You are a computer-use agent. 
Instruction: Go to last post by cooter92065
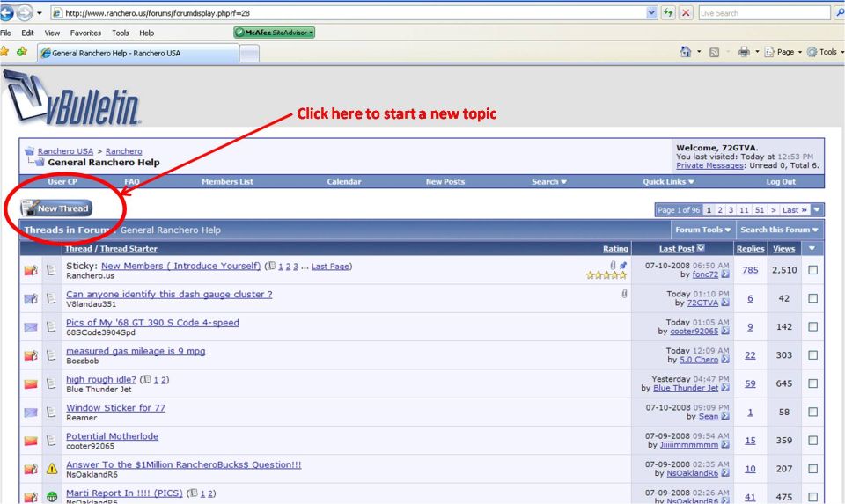point(725,331)
